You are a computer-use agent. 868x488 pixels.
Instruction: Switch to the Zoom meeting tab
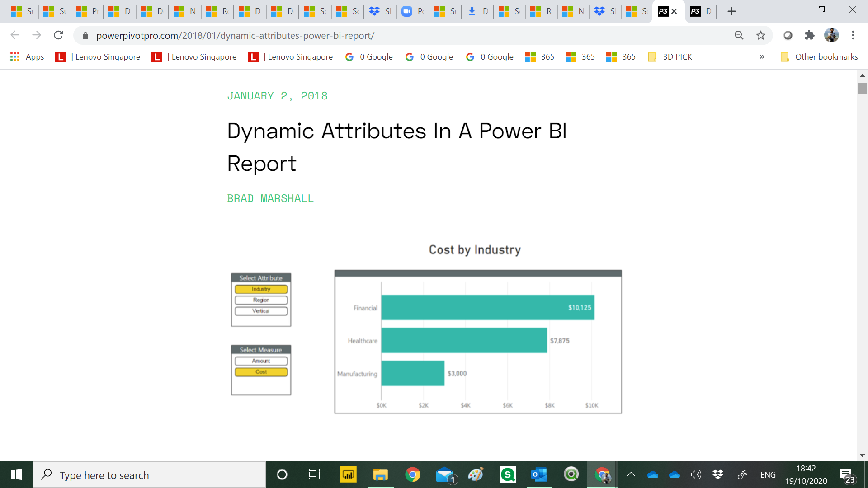(413, 11)
